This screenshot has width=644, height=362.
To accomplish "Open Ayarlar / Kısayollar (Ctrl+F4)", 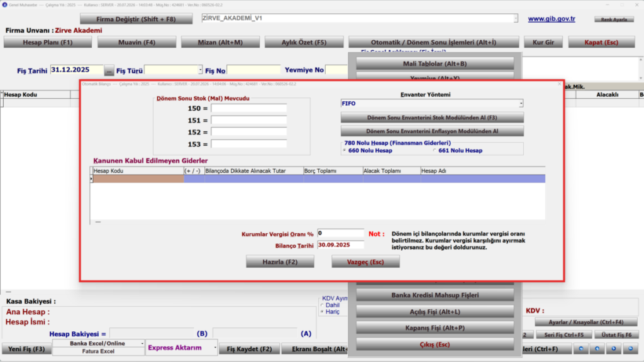I will click(586, 322).
